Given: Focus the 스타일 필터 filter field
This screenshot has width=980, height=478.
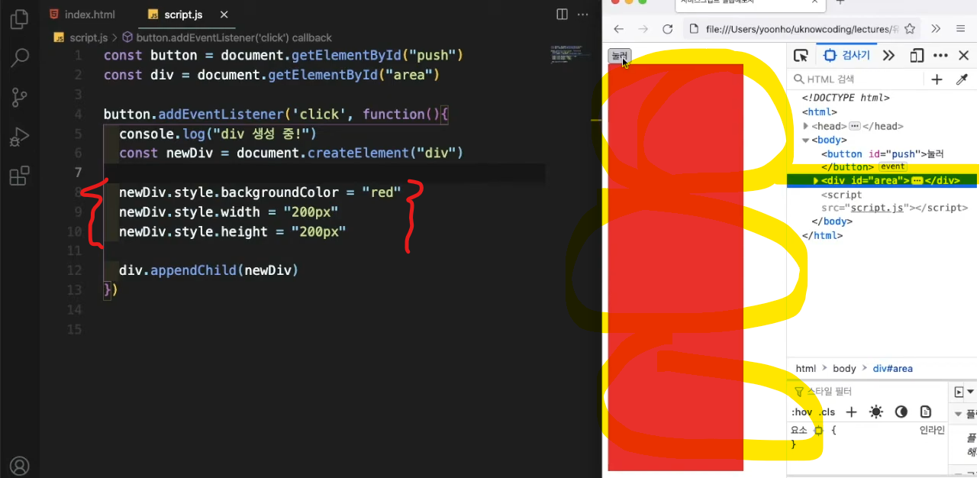Looking at the screenshot, I should [869, 392].
